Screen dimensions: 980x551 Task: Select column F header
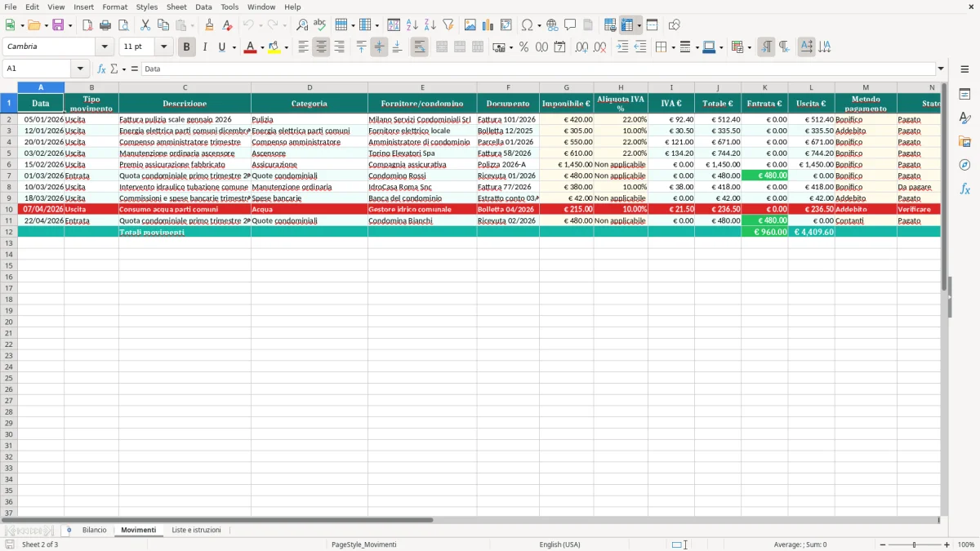508,87
